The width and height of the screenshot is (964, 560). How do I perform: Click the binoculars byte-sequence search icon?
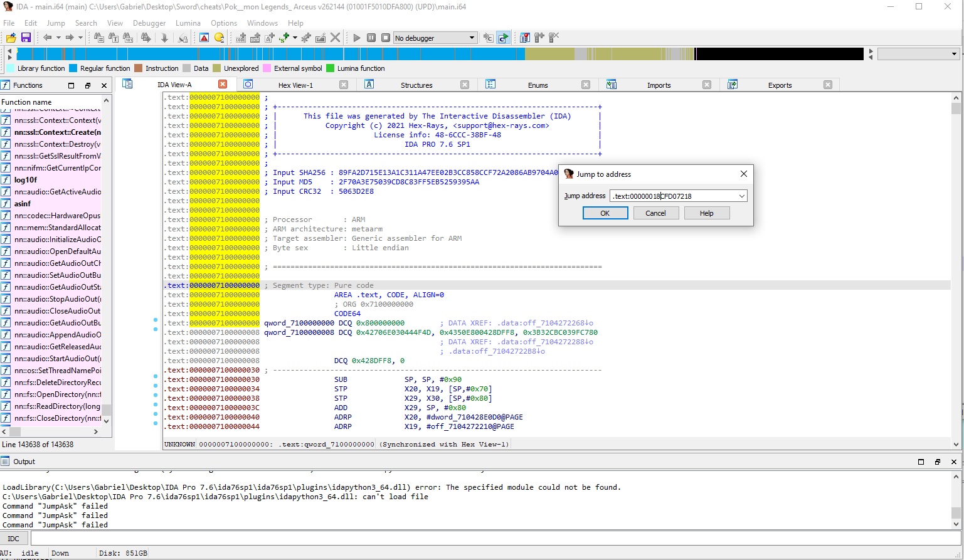(128, 38)
